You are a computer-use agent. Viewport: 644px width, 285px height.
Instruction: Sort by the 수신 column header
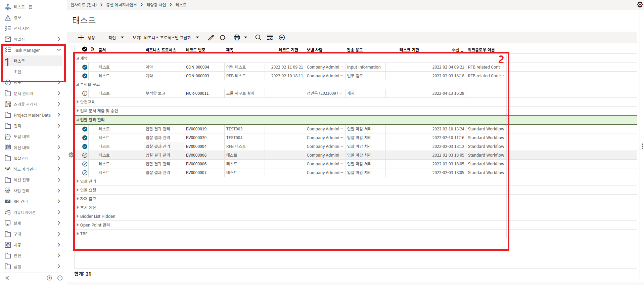point(456,50)
